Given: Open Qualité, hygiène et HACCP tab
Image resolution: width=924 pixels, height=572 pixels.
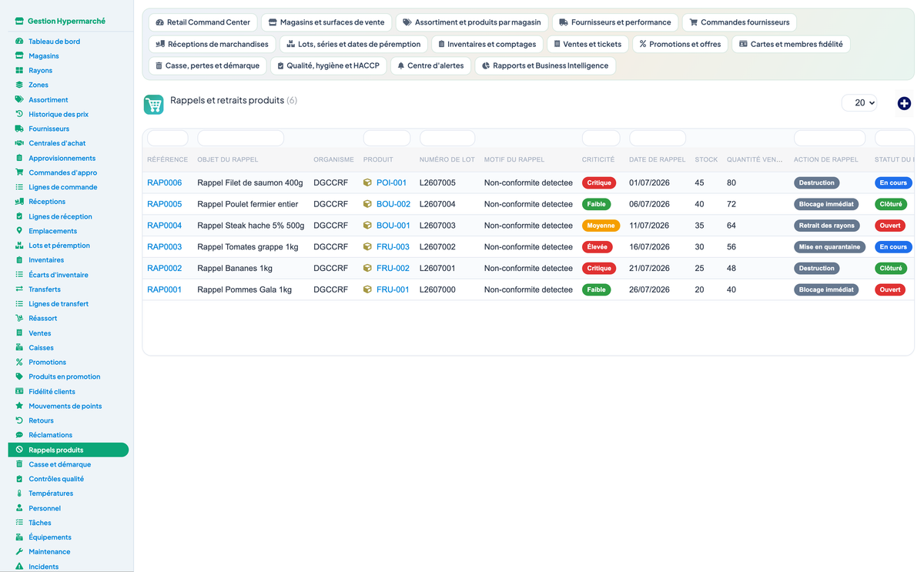Looking at the screenshot, I should [x=329, y=65].
